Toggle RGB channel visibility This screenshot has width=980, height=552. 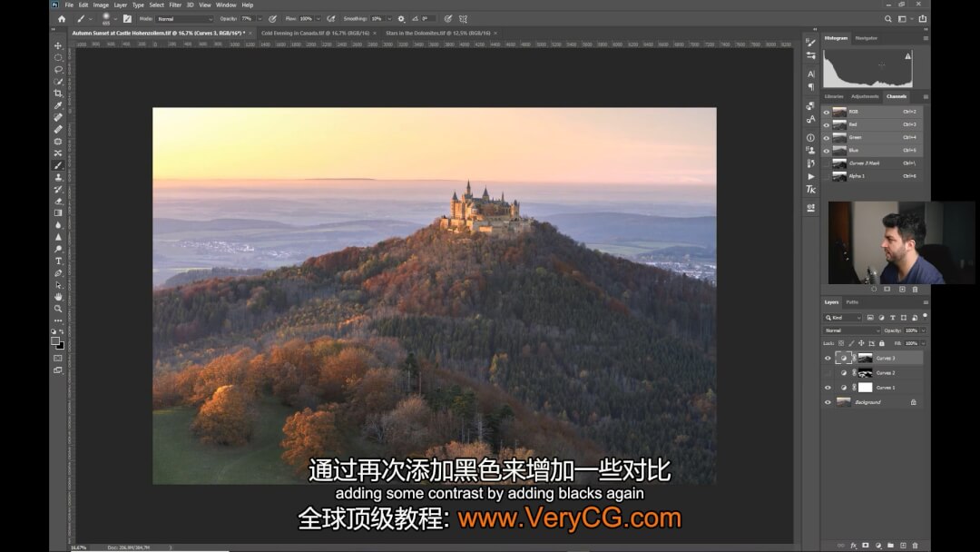[x=827, y=112]
